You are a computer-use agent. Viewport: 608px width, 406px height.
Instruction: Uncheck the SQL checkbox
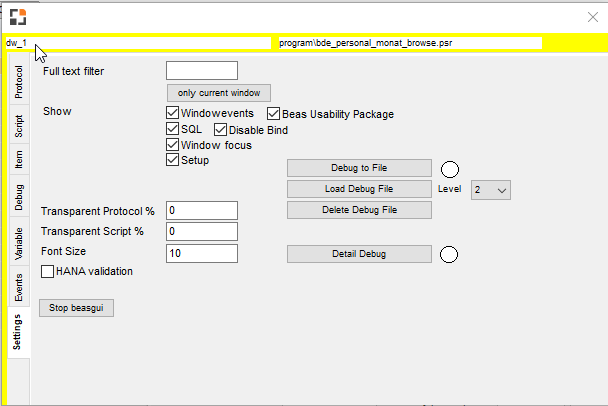(x=172, y=130)
